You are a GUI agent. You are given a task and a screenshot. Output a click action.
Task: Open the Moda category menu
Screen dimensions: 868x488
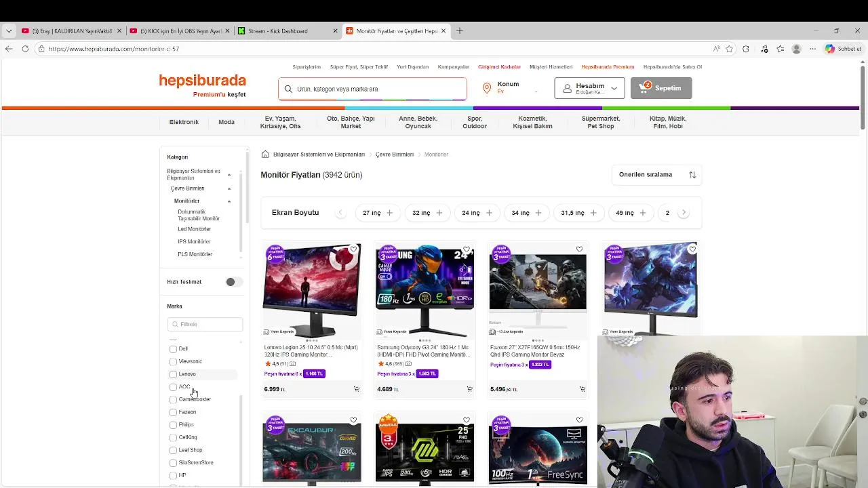point(226,122)
